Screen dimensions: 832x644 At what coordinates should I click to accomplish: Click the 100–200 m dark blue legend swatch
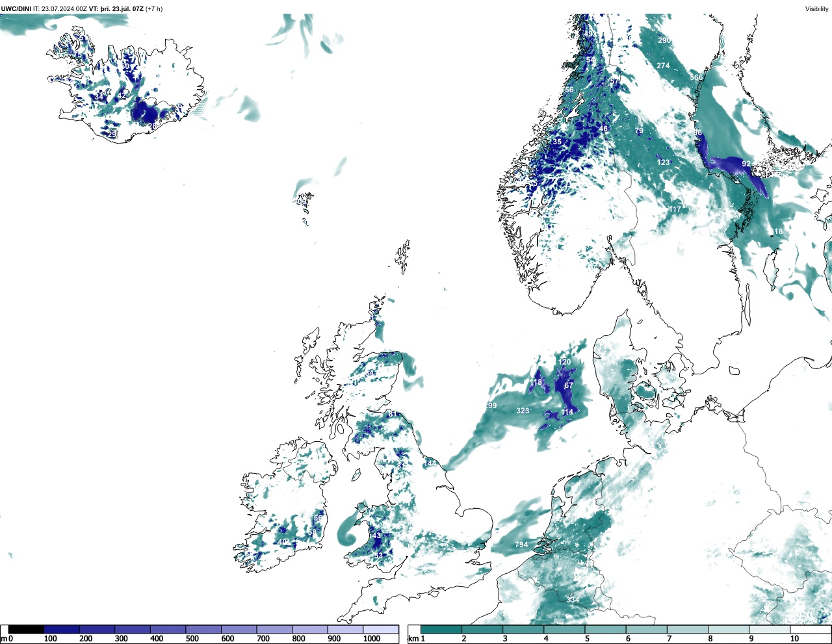pyautogui.click(x=62, y=630)
